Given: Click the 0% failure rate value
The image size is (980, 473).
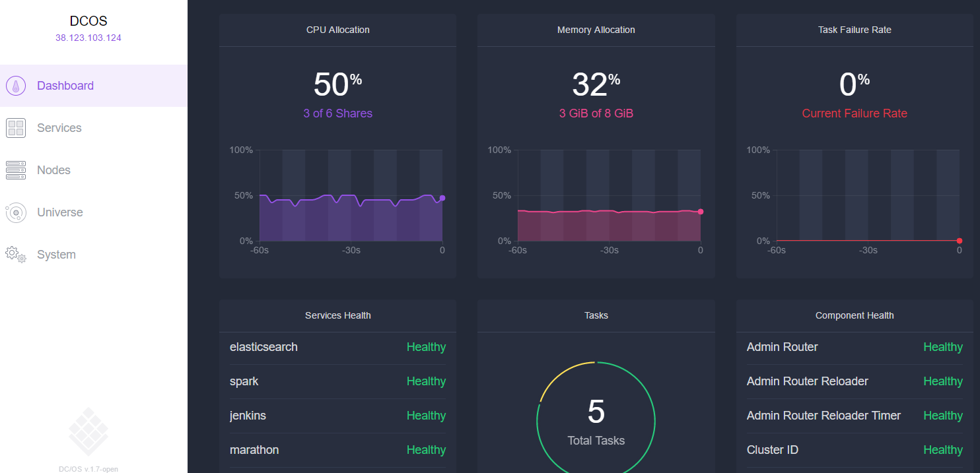Looking at the screenshot, I should (855, 84).
